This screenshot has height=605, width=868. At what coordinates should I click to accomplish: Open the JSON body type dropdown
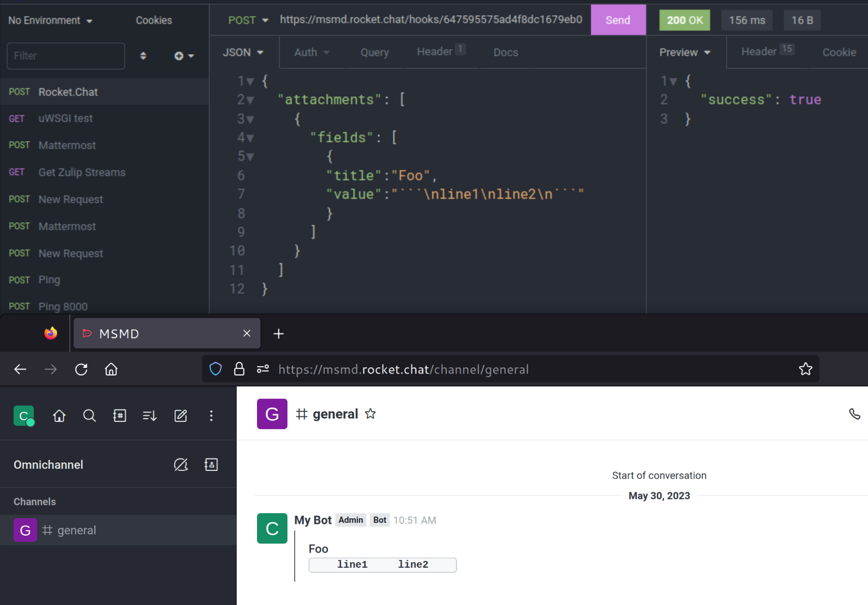click(x=242, y=52)
